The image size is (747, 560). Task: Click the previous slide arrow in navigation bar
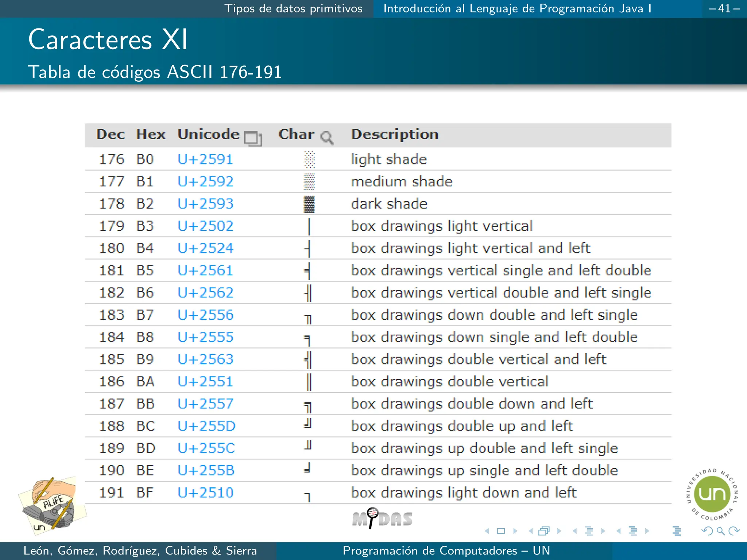click(x=487, y=531)
